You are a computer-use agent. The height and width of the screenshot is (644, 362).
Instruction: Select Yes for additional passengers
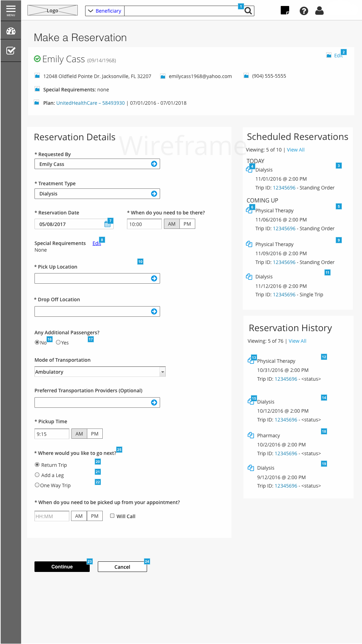click(58, 342)
